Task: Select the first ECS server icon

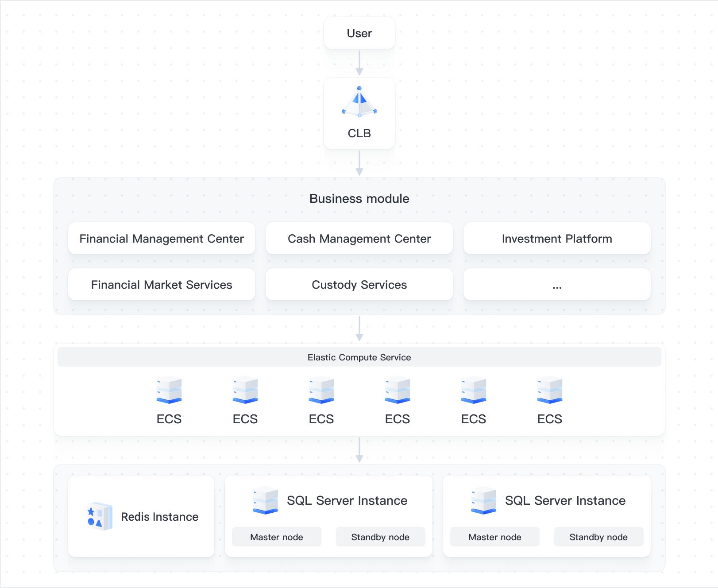Action: (169, 390)
